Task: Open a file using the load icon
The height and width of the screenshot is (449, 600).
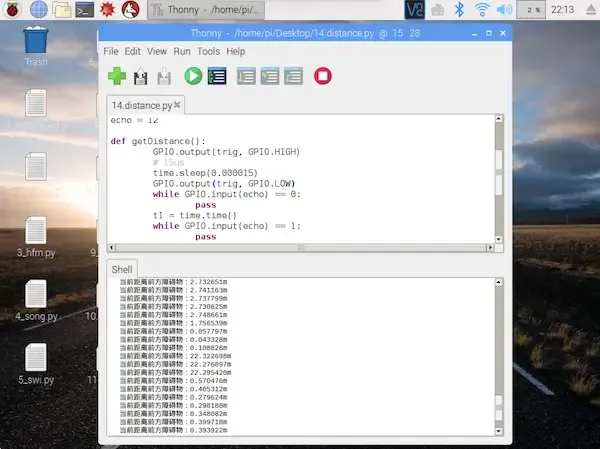Action: tap(140, 76)
